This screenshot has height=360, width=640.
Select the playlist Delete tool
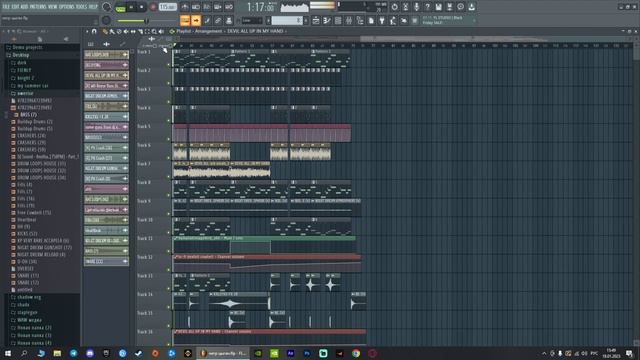(119, 31)
